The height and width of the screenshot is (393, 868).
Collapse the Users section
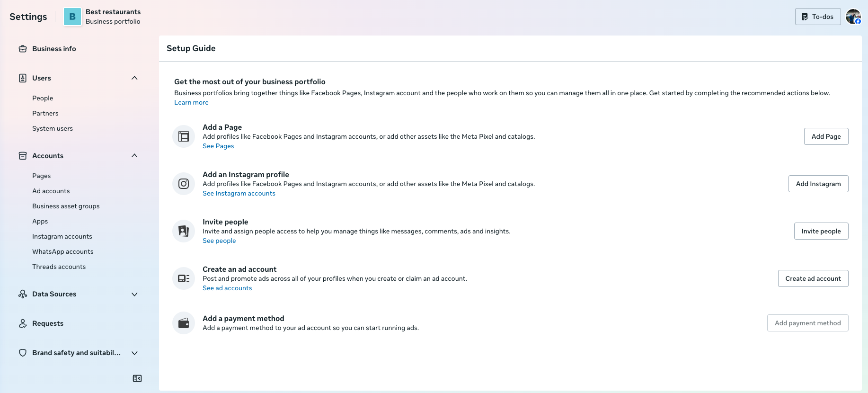tap(134, 78)
